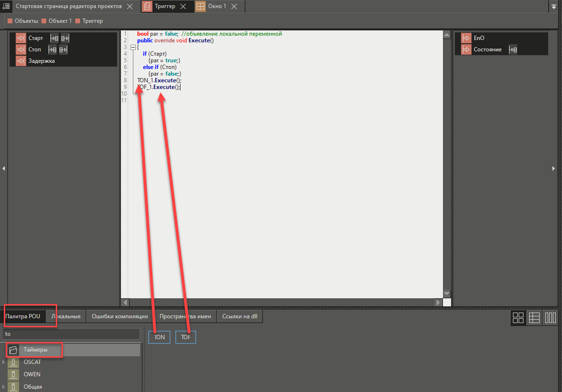562x392 pixels.
Task: Click the first link icon after Стоп
Action: 52,49
